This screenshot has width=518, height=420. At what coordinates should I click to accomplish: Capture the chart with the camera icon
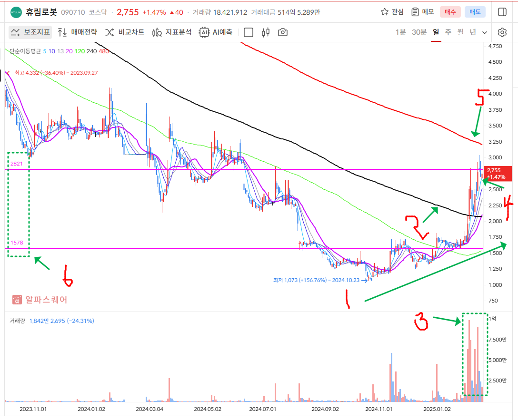(283, 32)
